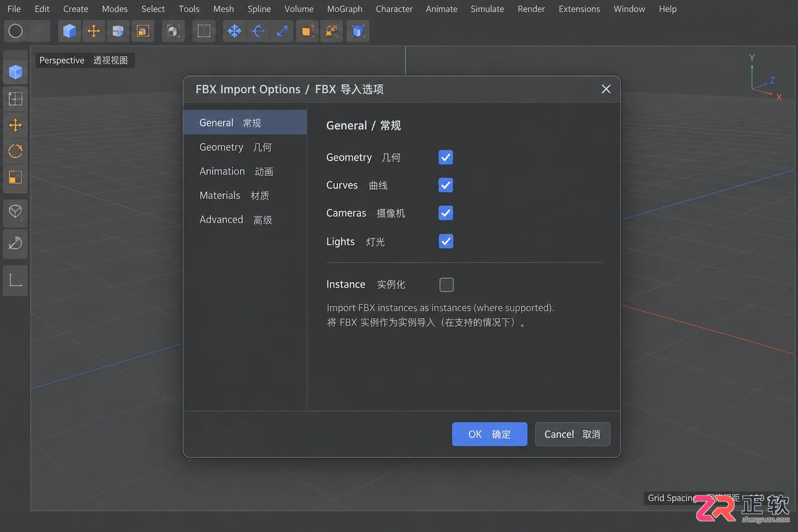This screenshot has width=798, height=532.
Task: Open the Spline menu
Action: click(259, 9)
